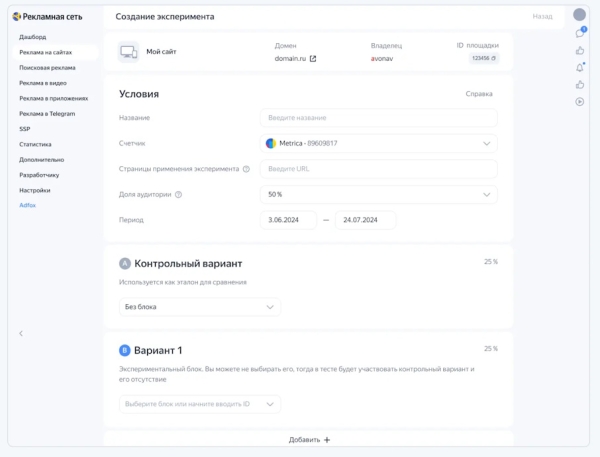Go to Статистика in sidebar
The height and width of the screenshot is (457, 600).
35,144
